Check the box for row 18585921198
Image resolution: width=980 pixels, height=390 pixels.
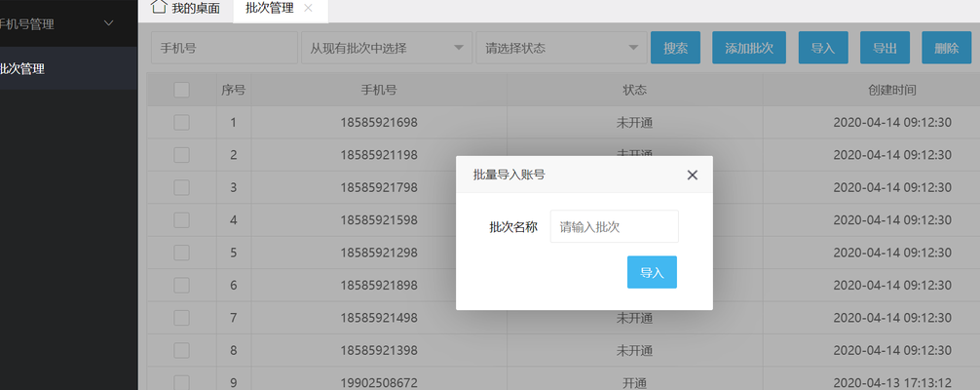181,155
